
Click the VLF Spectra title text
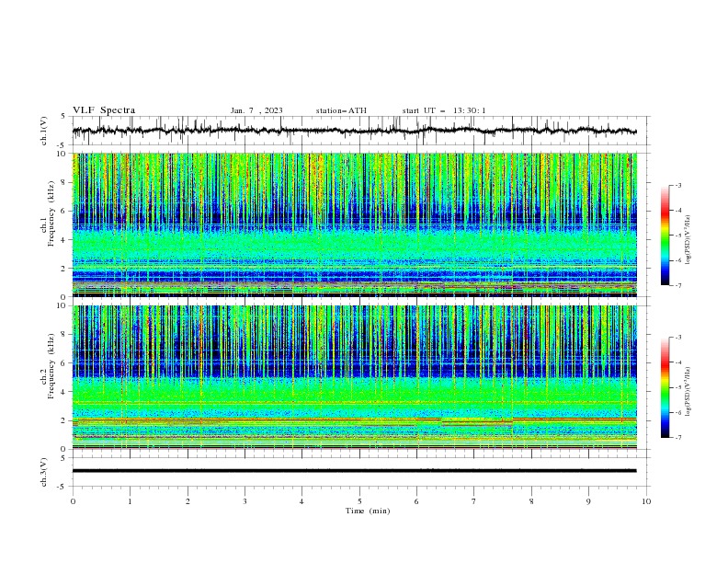tap(104, 110)
